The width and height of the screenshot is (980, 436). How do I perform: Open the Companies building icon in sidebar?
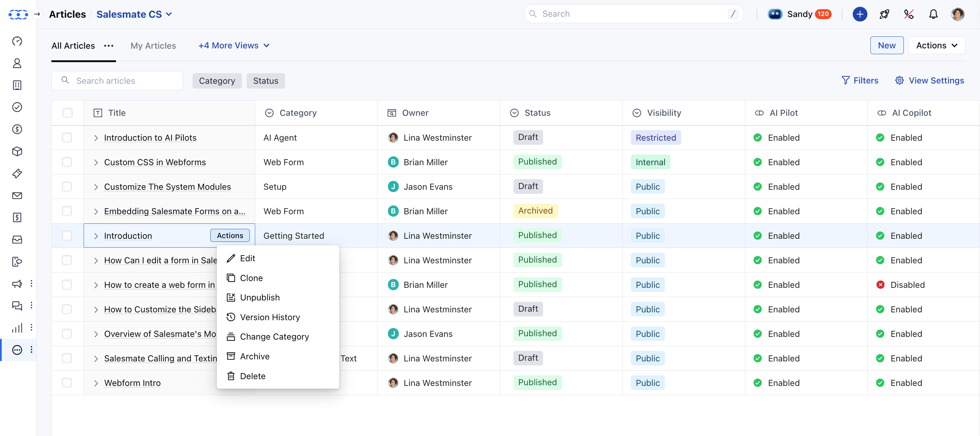pos(17,85)
